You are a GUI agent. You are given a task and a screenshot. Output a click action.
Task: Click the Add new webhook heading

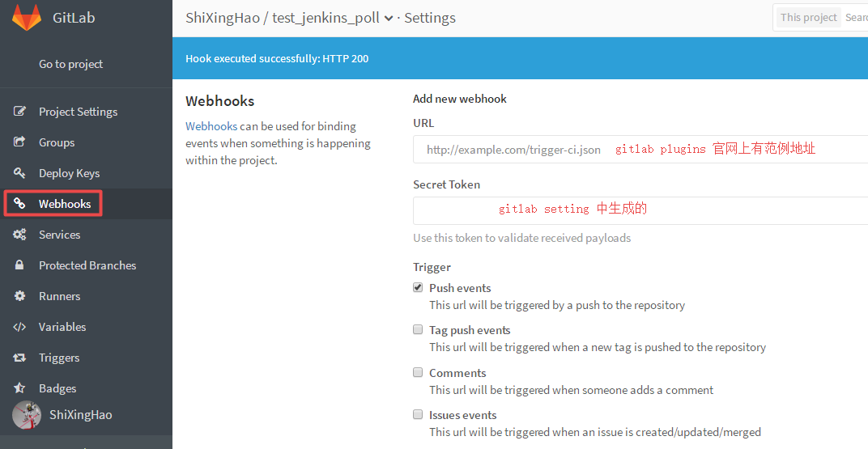(459, 99)
